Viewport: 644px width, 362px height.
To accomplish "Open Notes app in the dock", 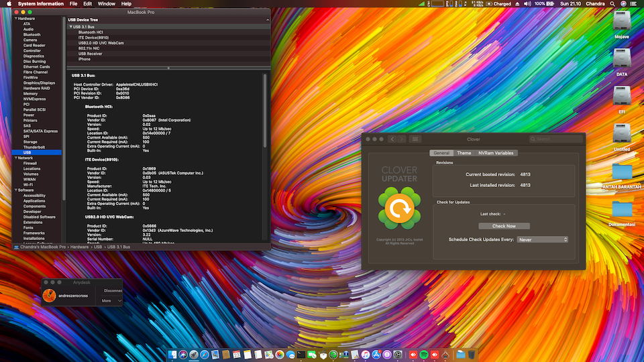I will click(x=248, y=354).
